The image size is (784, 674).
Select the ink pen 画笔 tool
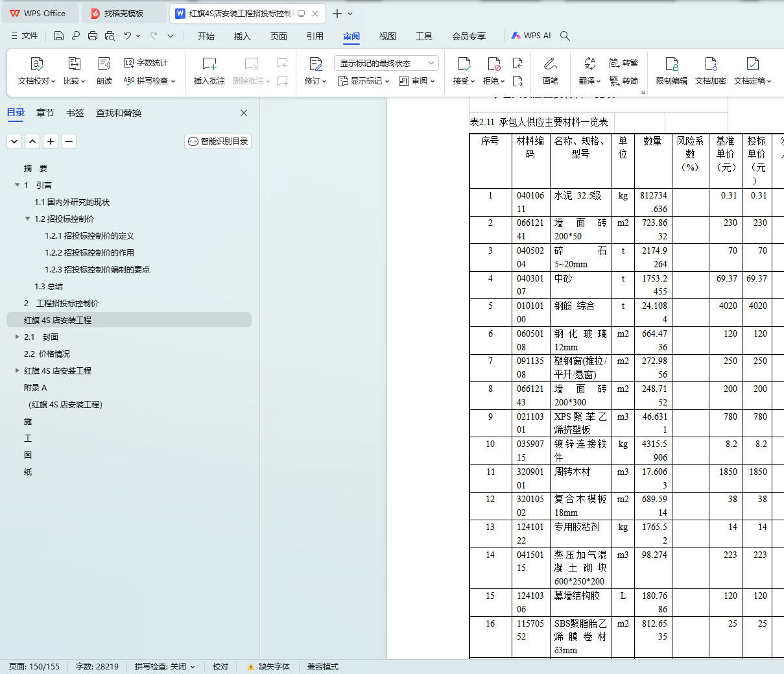click(551, 71)
